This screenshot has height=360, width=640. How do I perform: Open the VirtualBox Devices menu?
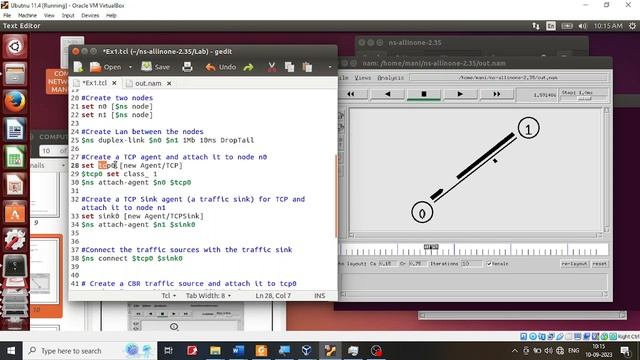pos(90,16)
